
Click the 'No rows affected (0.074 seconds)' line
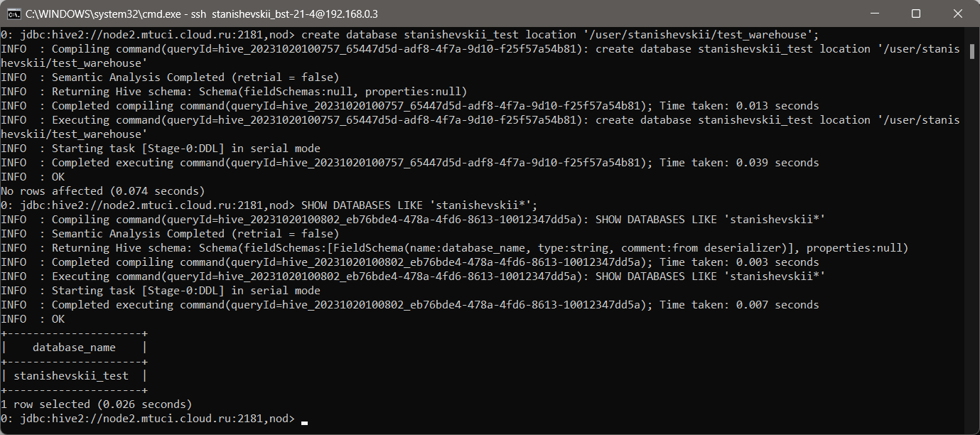(x=102, y=191)
